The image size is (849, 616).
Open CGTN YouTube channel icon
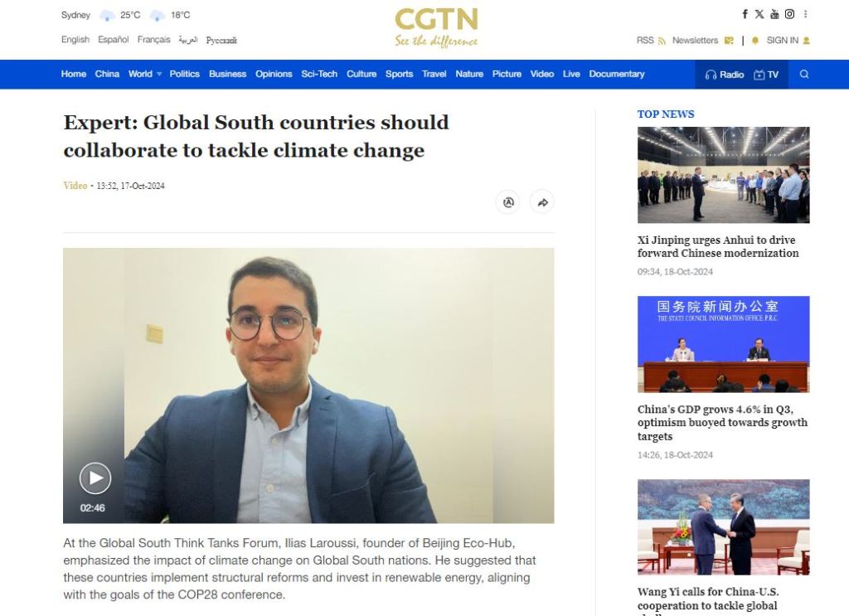point(774,14)
